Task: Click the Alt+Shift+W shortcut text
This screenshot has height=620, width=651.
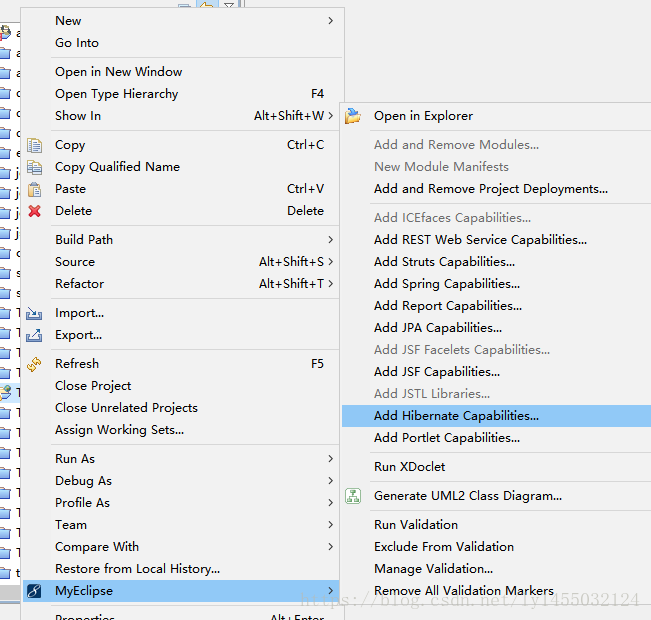Action: 289,115
